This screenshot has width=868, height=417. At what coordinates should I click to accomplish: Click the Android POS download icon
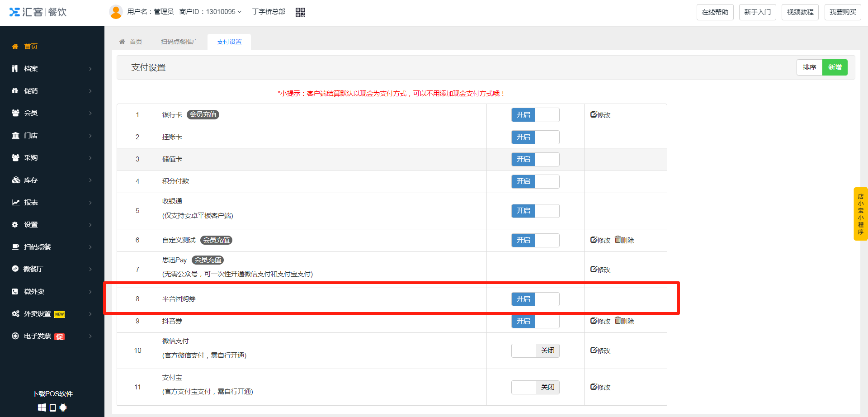pos(63,408)
